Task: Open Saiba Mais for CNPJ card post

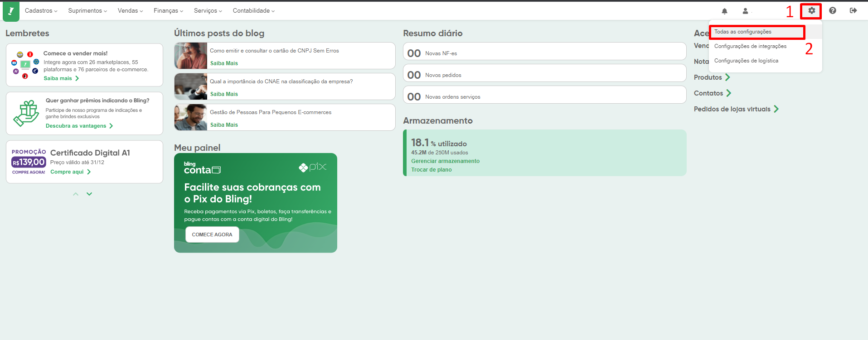Action: tap(224, 63)
